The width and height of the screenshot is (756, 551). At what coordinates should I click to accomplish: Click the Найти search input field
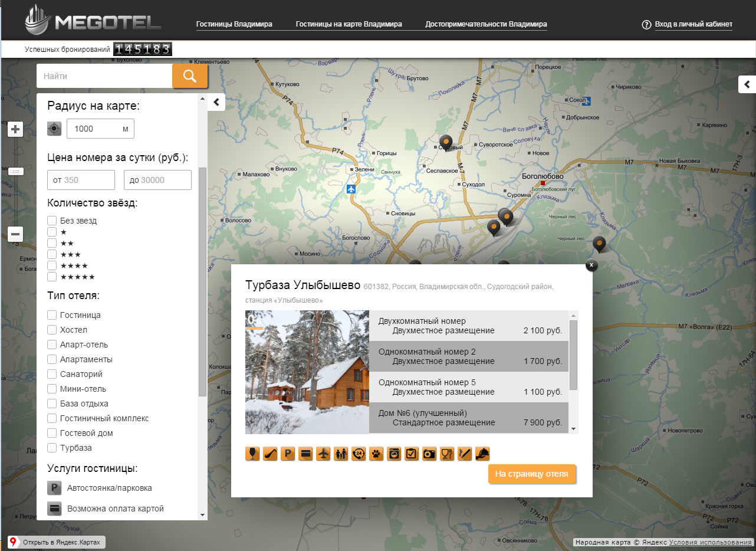tap(104, 76)
